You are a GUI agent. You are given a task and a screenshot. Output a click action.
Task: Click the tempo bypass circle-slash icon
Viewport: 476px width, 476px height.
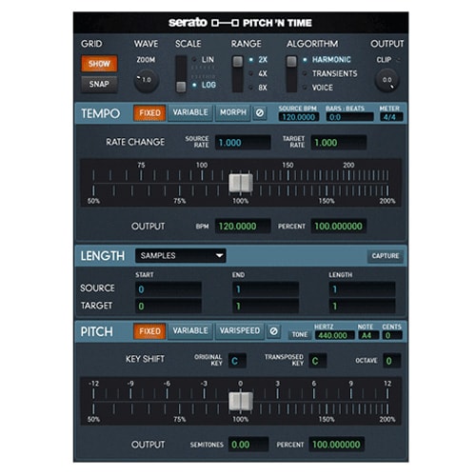pos(260,112)
